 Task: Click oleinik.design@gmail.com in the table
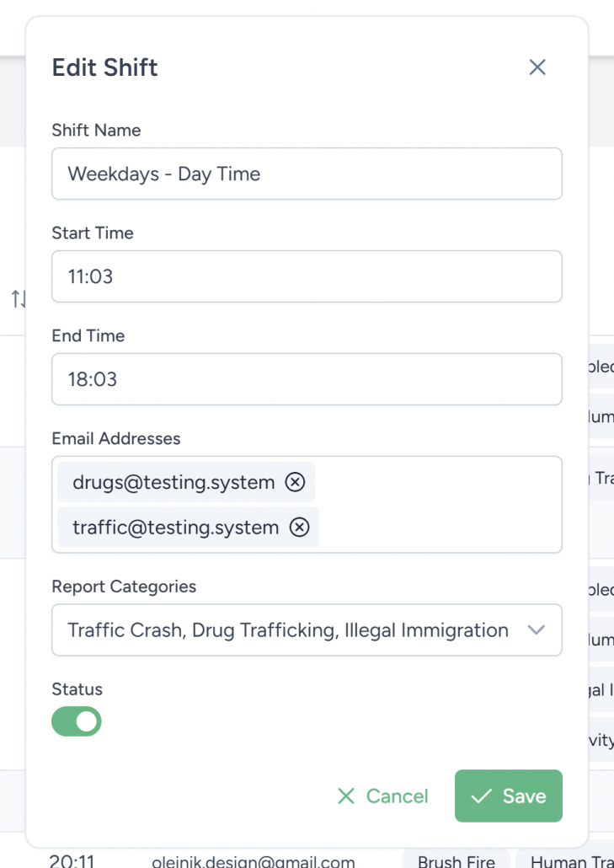coord(254,861)
